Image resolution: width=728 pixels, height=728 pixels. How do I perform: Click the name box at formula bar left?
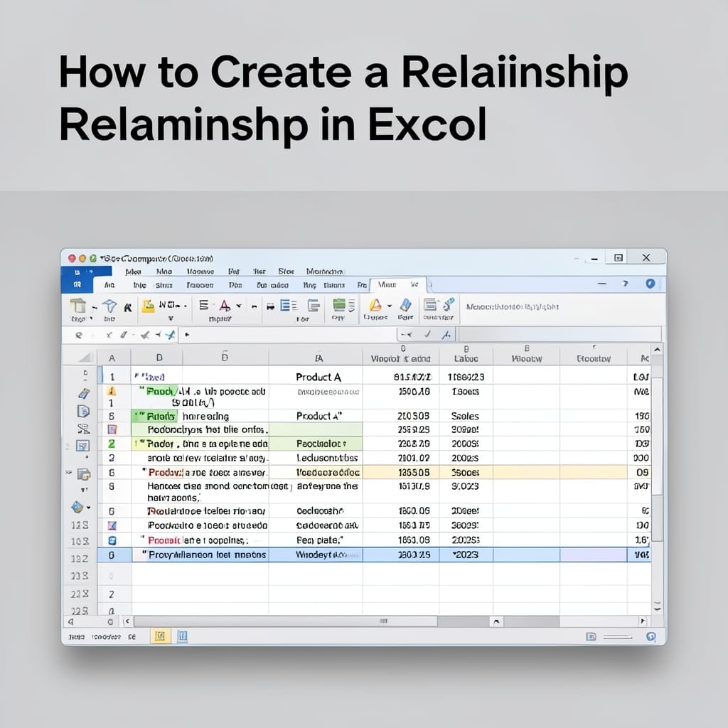pos(79,335)
